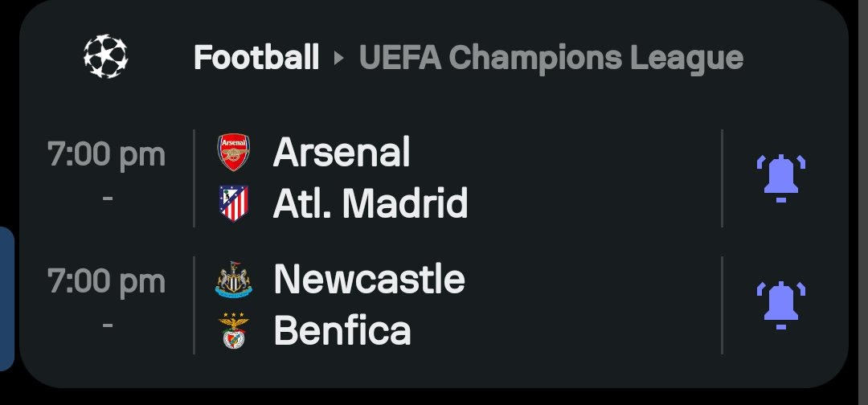Toggle notification bell for Arsenal match
The image size is (868, 405).
click(x=780, y=178)
